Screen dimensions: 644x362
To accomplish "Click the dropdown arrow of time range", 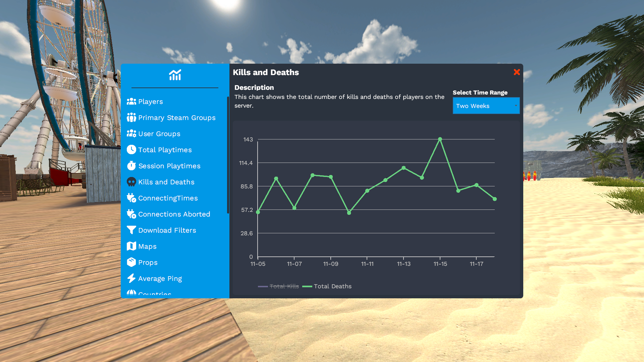I will (516, 106).
